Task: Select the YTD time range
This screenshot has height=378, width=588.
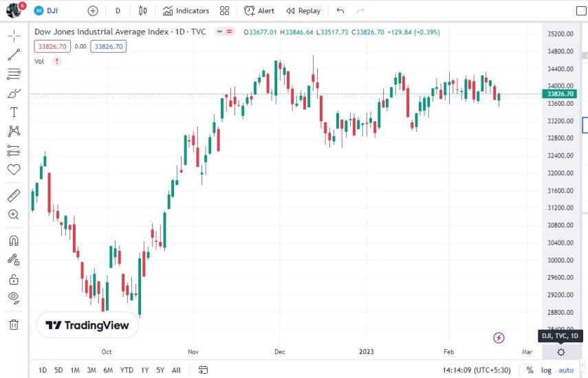Action: pyautogui.click(x=127, y=370)
